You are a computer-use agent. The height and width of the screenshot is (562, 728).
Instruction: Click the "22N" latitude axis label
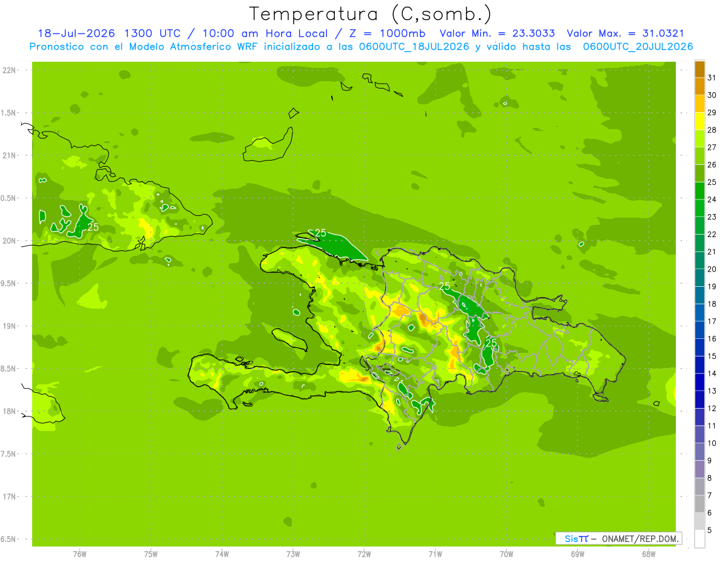(9, 70)
